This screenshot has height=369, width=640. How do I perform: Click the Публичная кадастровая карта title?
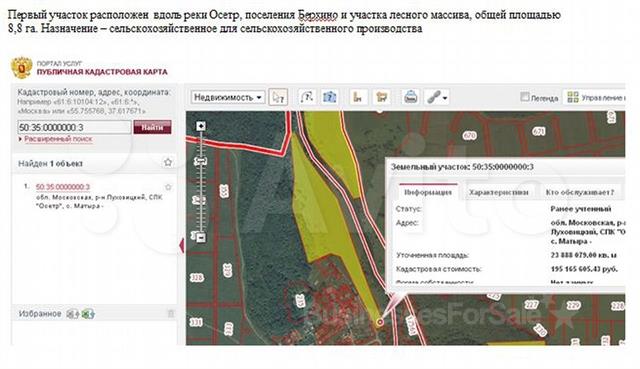click(102, 72)
